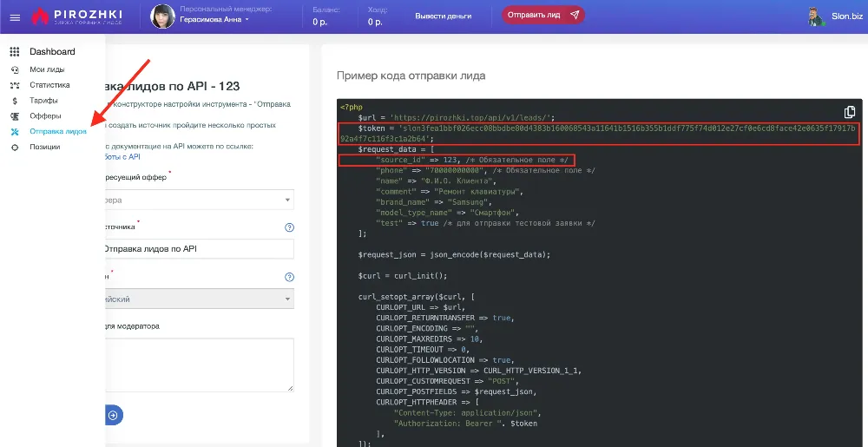868x447 pixels.
Task: Click the CURLOPT_HTTP_VERSION code line
Action: [x=479, y=371]
